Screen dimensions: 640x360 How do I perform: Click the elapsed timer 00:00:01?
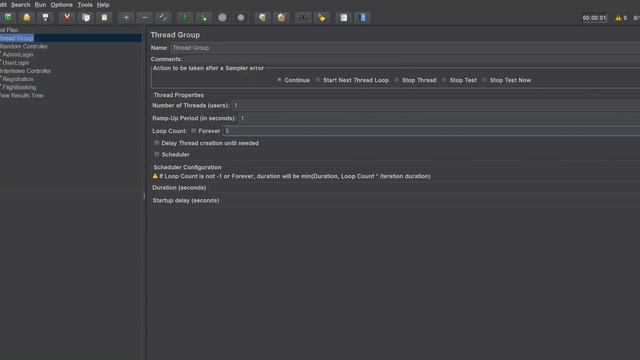(x=594, y=18)
